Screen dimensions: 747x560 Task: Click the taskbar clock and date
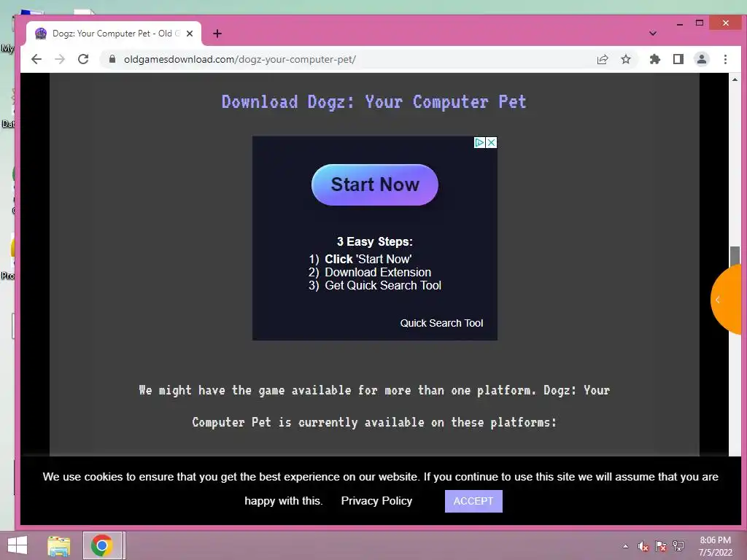tap(715, 546)
